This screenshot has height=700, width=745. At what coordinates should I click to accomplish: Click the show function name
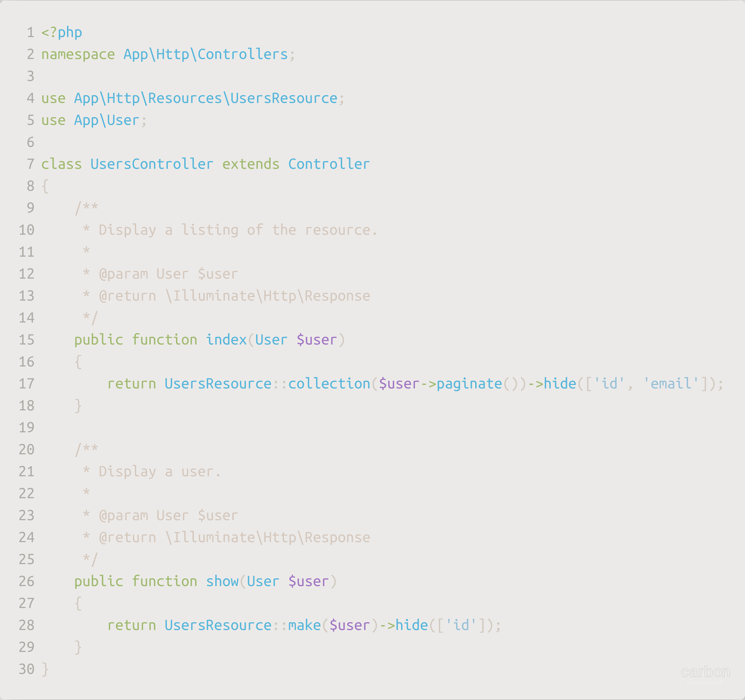222,581
